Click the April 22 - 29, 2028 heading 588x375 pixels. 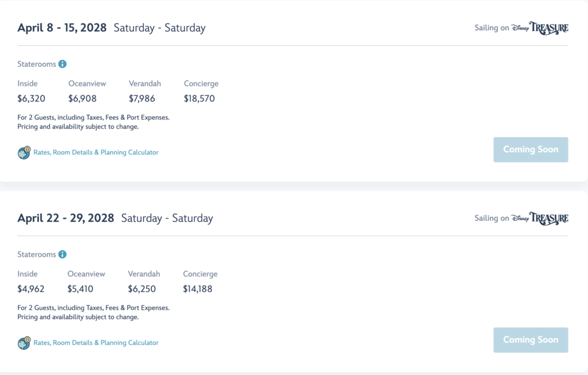pyautogui.click(x=65, y=218)
